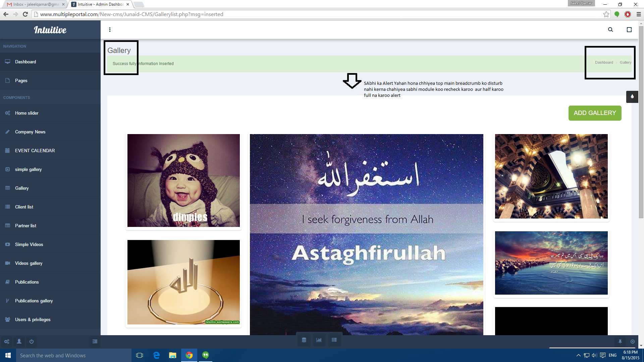Open the three-dot vertical menu
Screen dimensions: 644x362
(x=110, y=29)
